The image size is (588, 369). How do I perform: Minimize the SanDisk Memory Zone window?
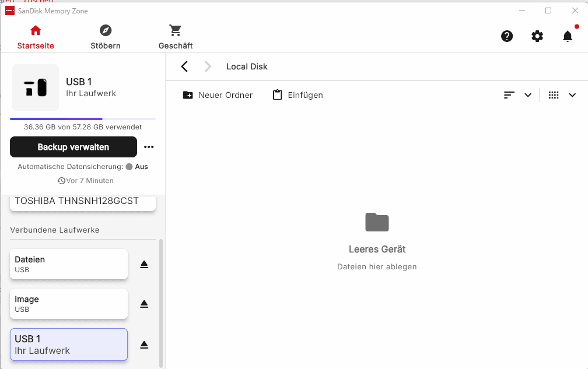522,10
